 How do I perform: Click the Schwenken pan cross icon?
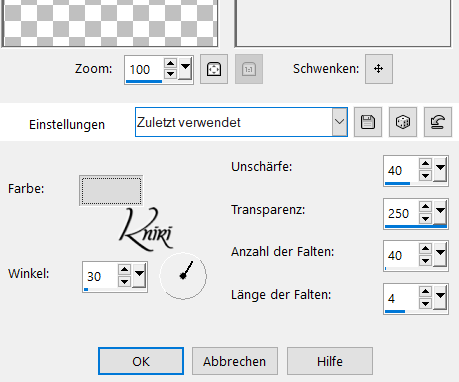(379, 69)
